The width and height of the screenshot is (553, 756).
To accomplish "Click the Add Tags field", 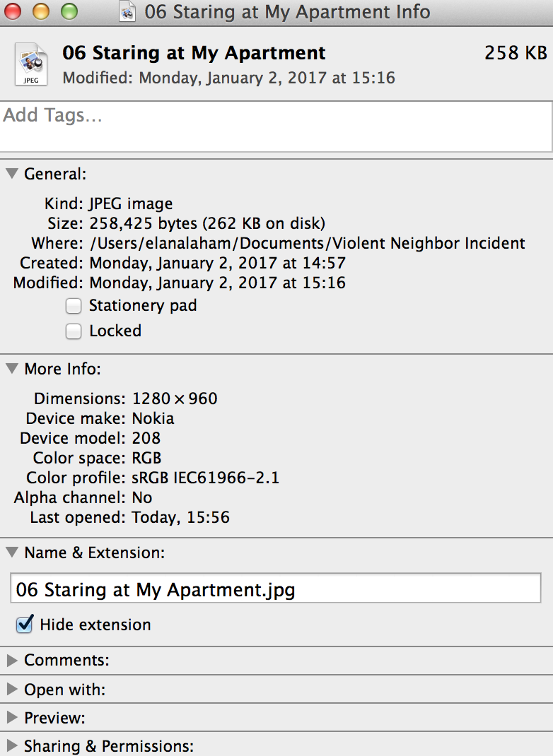I will 276,126.
